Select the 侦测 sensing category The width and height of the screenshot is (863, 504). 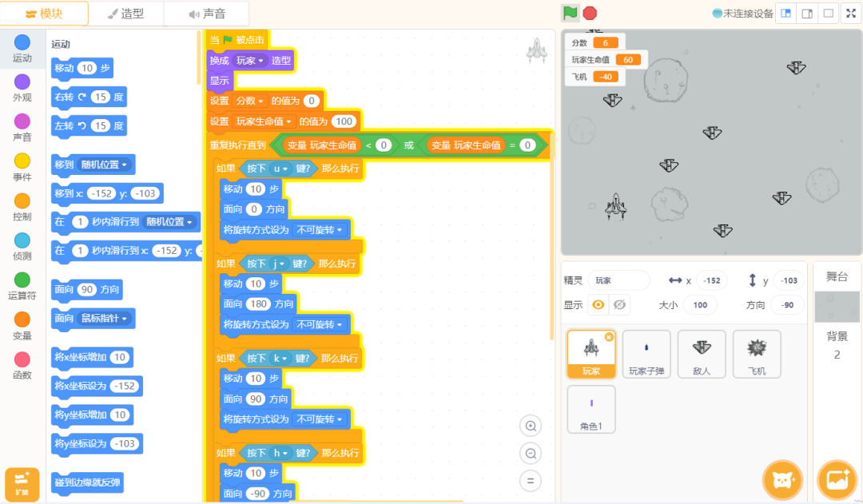pos(22,247)
